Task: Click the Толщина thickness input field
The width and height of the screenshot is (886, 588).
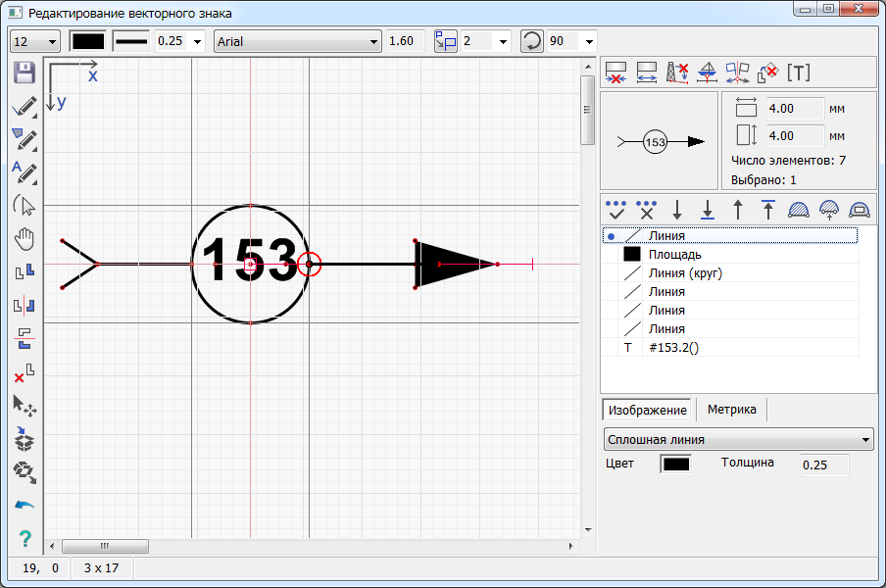Action: [823, 465]
